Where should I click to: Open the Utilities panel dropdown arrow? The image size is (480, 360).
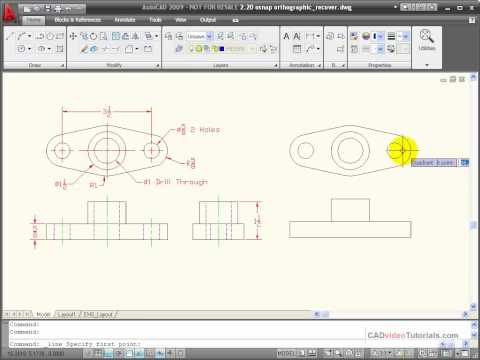click(x=427, y=65)
